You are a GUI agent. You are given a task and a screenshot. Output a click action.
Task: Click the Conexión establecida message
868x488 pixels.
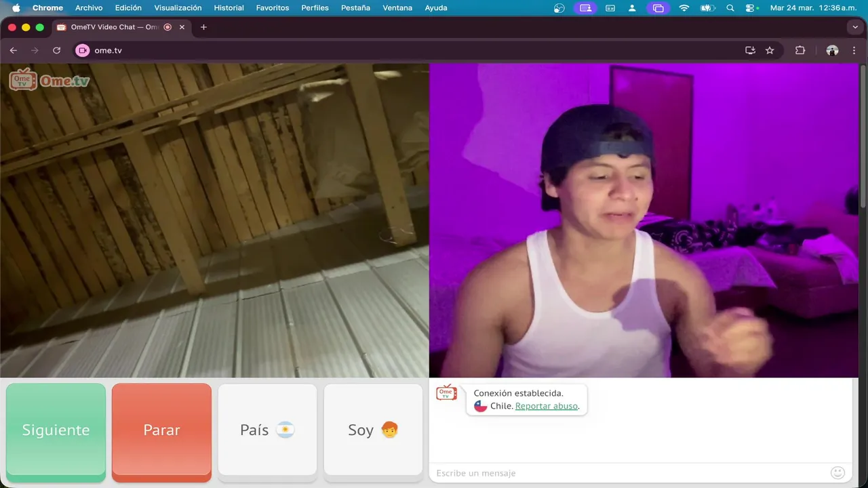click(x=519, y=393)
